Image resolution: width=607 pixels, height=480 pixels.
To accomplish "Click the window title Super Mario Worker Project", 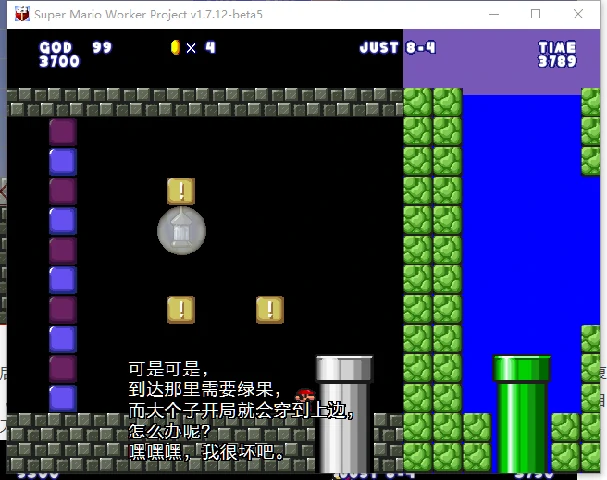I will click(x=148, y=14).
